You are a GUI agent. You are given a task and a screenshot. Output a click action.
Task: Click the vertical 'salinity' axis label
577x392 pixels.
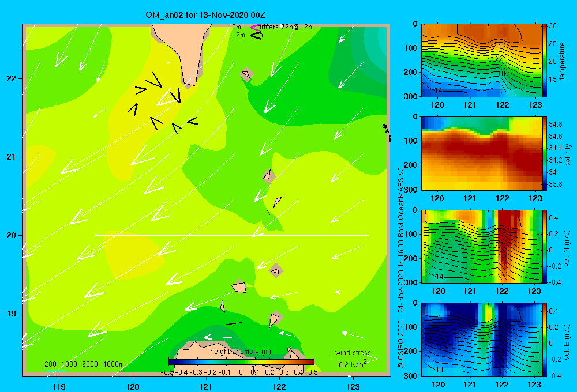tap(568, 154)
